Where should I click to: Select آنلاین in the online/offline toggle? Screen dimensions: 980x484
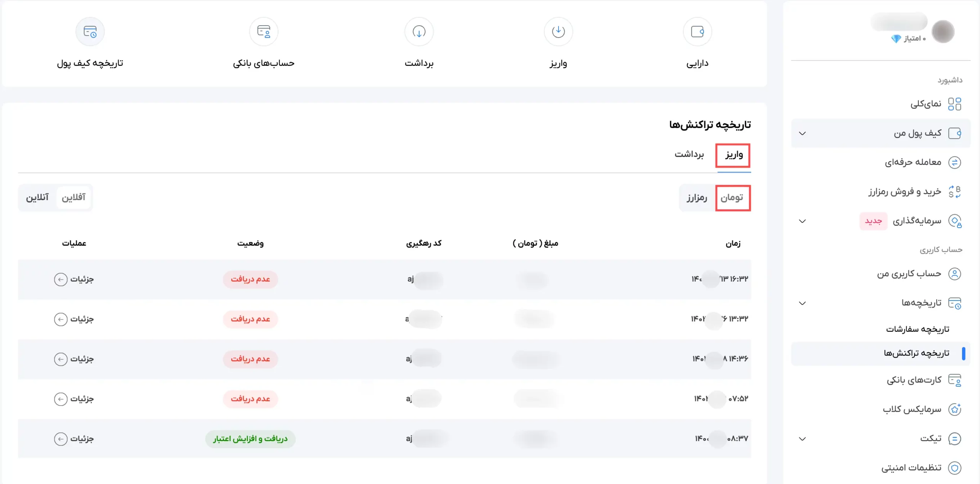click(x=37, y=197)
